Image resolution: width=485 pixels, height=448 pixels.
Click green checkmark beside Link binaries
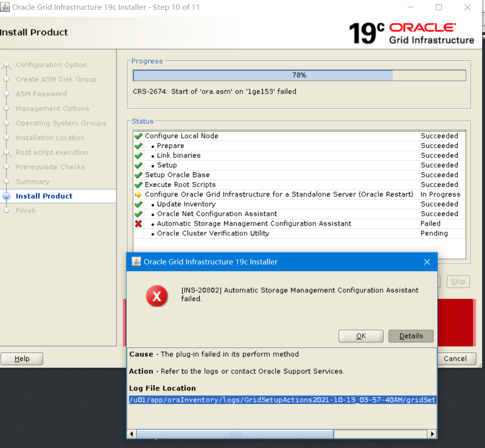(138, 155)
